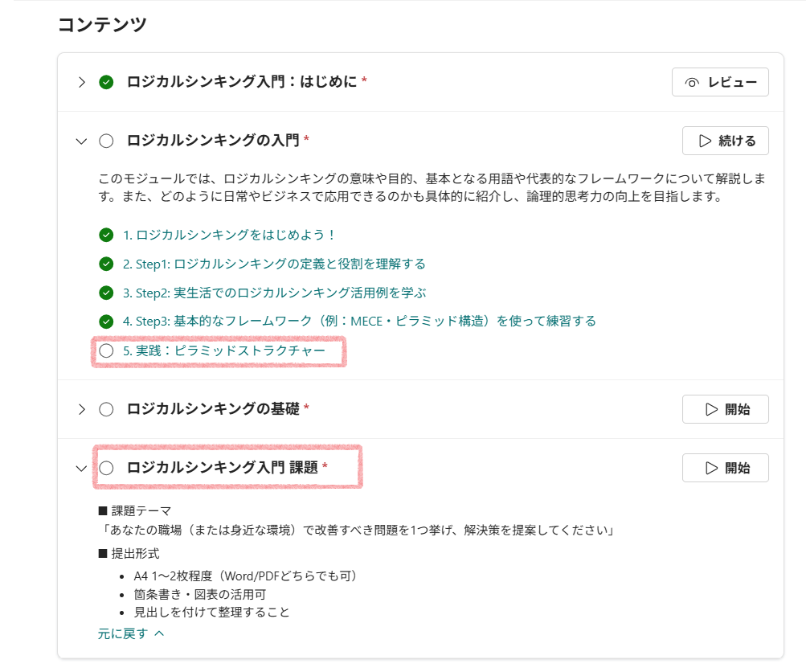This screenshot has width=806, height=672.
Task: Click green check icon for lesson 1
Action: (106, 235)
